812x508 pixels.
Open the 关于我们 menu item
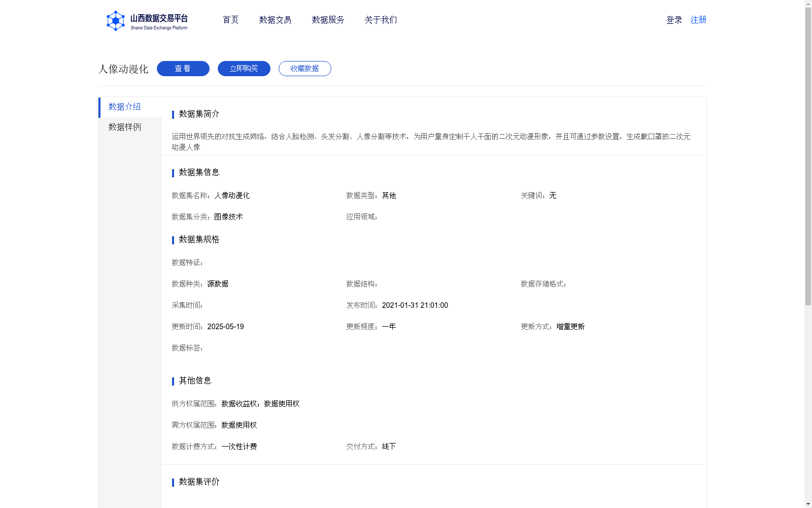[381, 20]
